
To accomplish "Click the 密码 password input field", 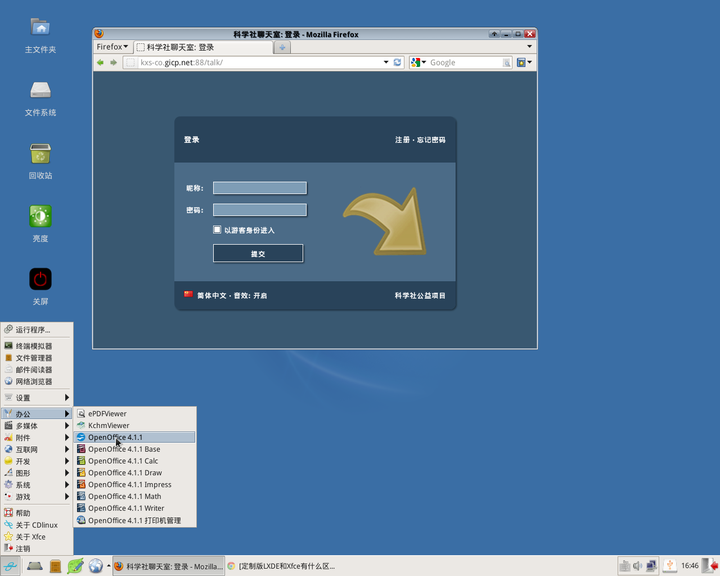I will pyautogui.click(x=260, y=210).
